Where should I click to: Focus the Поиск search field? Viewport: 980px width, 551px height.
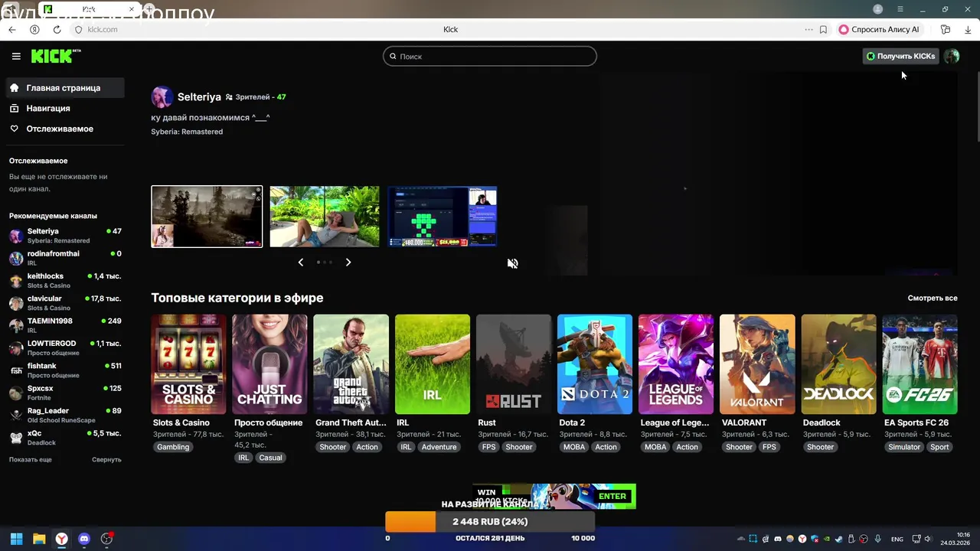click(x=490, y=56)
